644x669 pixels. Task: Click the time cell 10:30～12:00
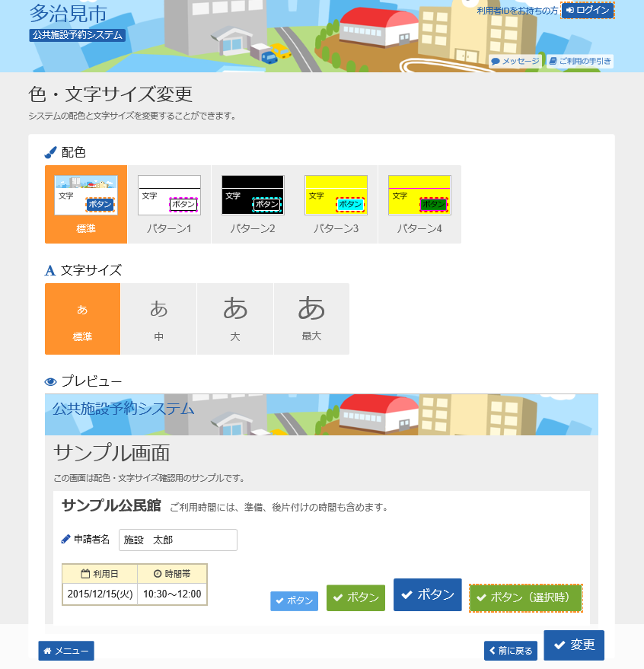pyautogui.click(x=172, y=594)
